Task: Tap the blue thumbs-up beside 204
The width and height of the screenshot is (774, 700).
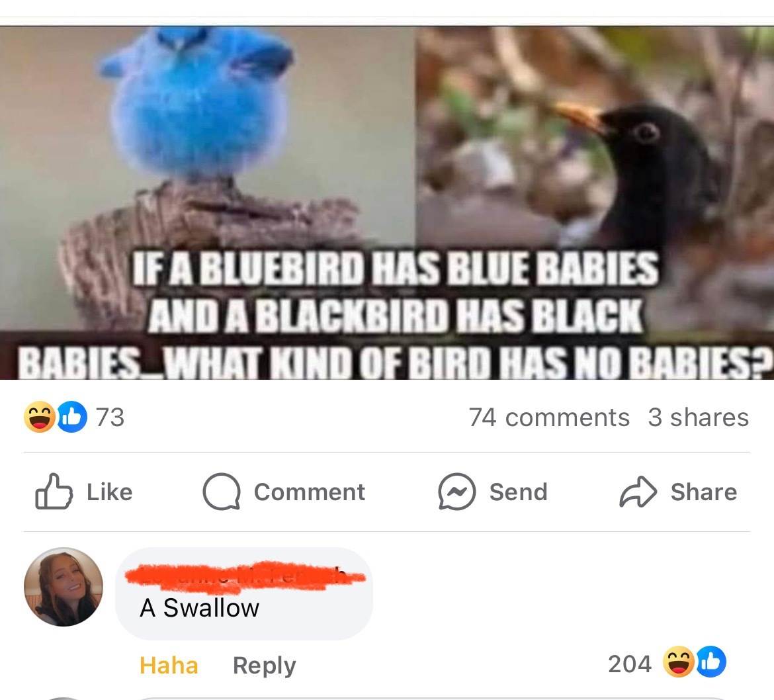Action: point(710,662)
